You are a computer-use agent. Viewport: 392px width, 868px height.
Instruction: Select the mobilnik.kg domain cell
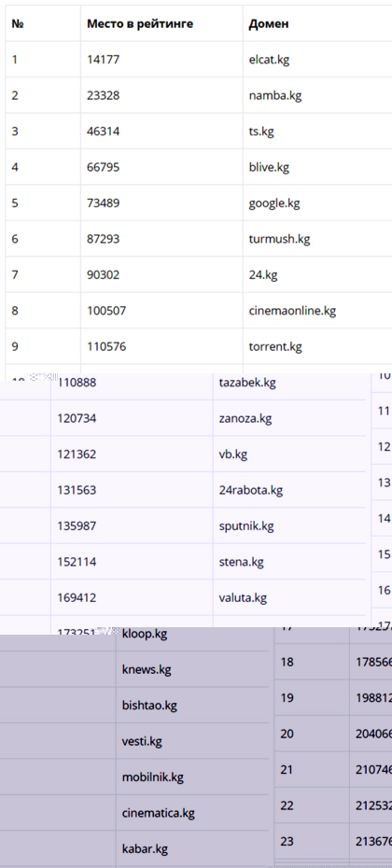click(153, 777)
